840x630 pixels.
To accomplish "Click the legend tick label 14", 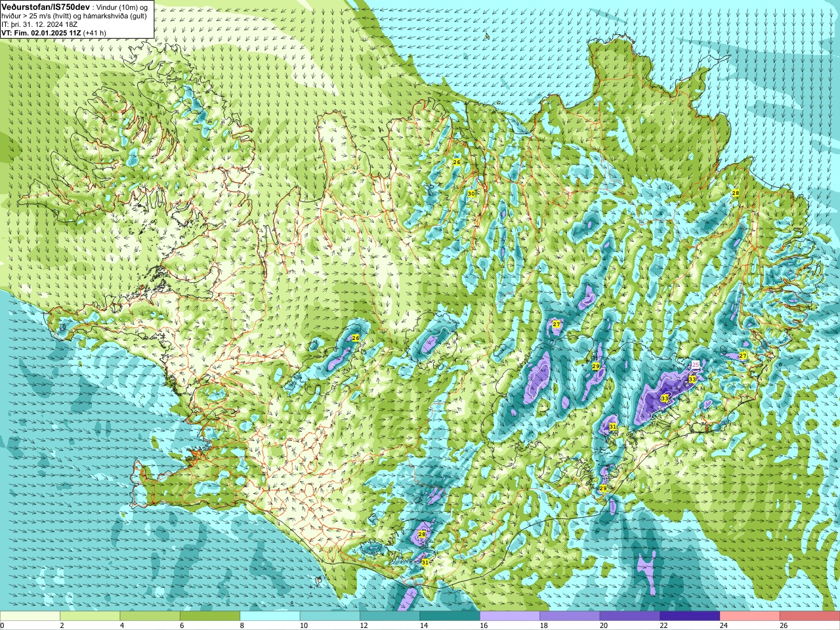I will click(423, 625).
